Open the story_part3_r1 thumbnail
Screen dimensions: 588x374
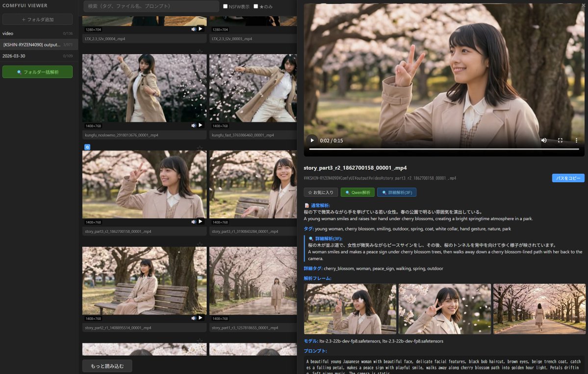(x=253, y=184)
